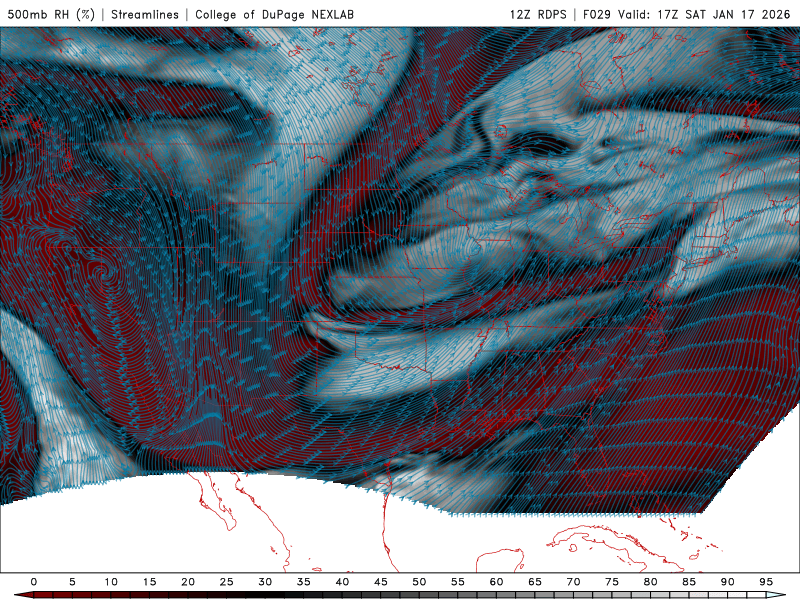Click the 'Streamlines' label in header
The image size is (800, 600).
[145, 14]
